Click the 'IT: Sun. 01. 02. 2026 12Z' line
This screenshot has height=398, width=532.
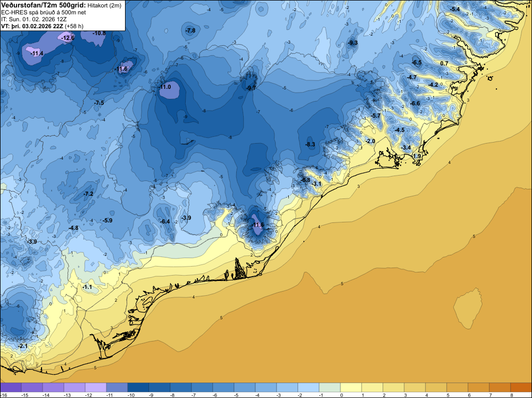tap(34, 19)
